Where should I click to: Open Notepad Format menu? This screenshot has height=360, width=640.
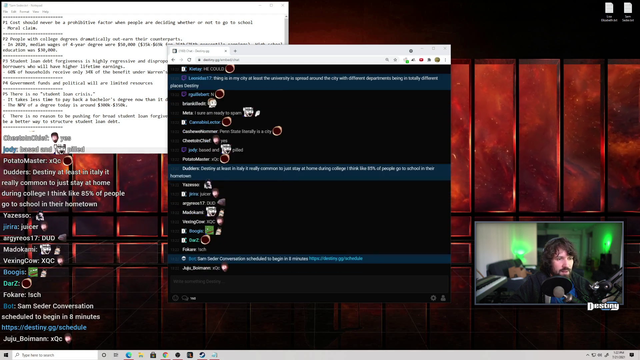pos(24,12)
